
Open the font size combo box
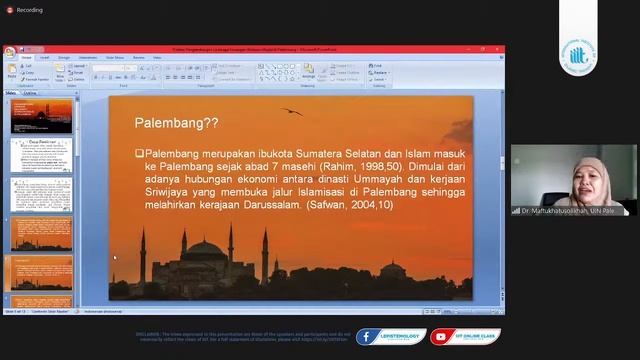tap(131, 68)
